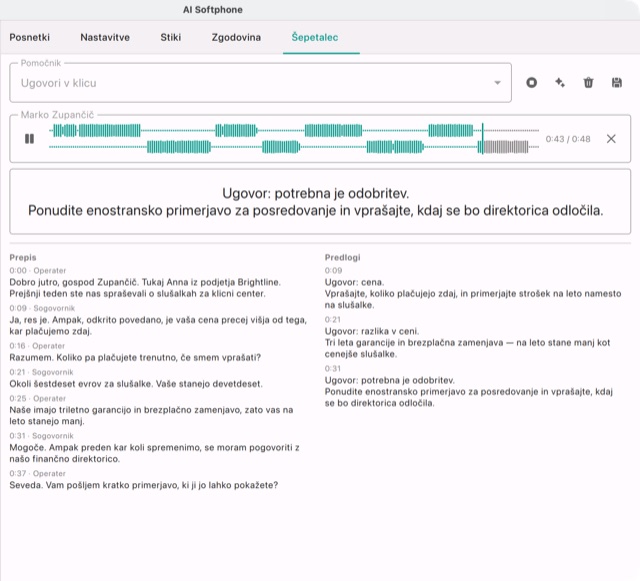This screenshot has width=640, height=581.
Task: Click 'Ugovor: potrebna je odobritev.' in Predlogi list
Action: [389, 380]
